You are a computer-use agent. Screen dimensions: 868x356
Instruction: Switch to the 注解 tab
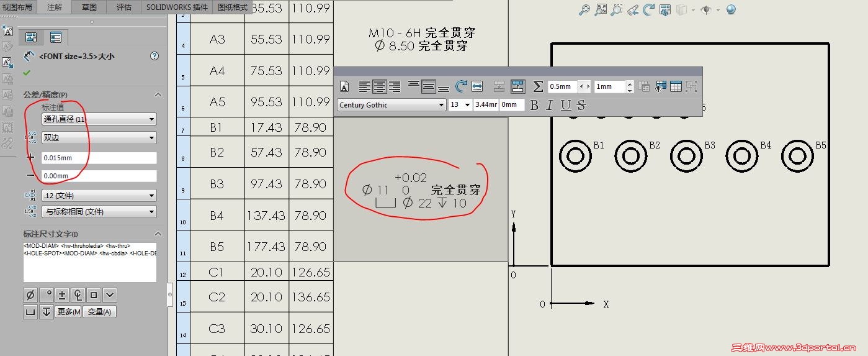[x=55, y=7]
